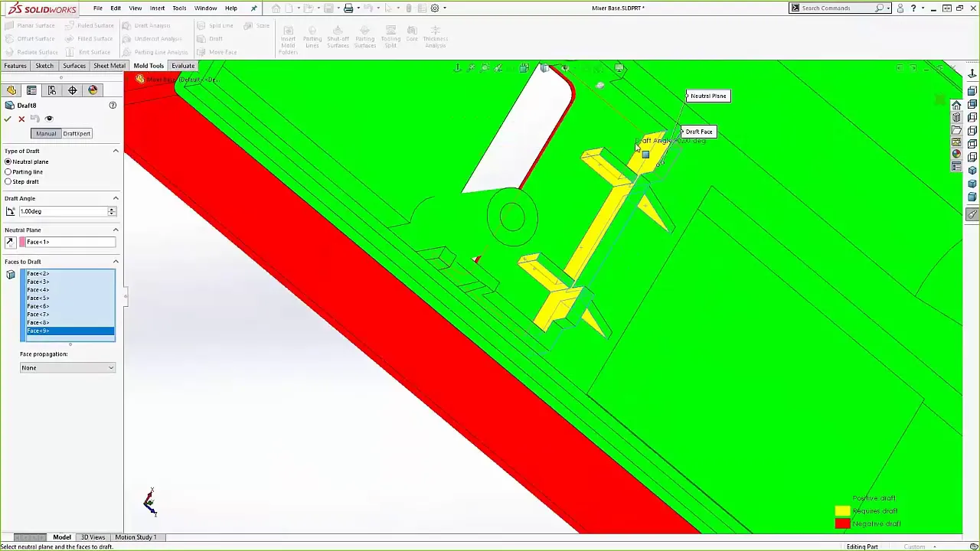
Task: Switch to the Features tab
Action: point(15,66)
